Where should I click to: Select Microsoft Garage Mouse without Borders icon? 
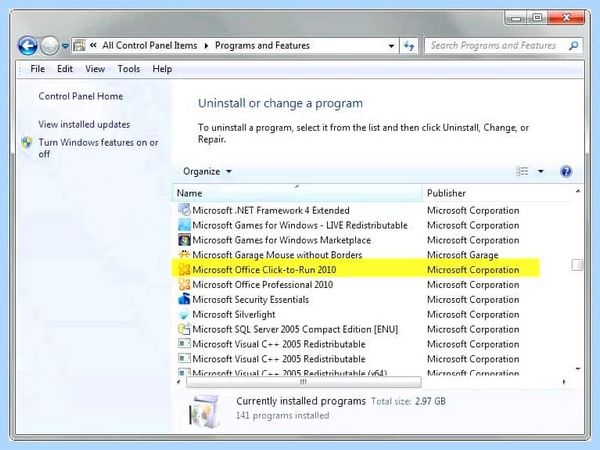tap(184, 254)
